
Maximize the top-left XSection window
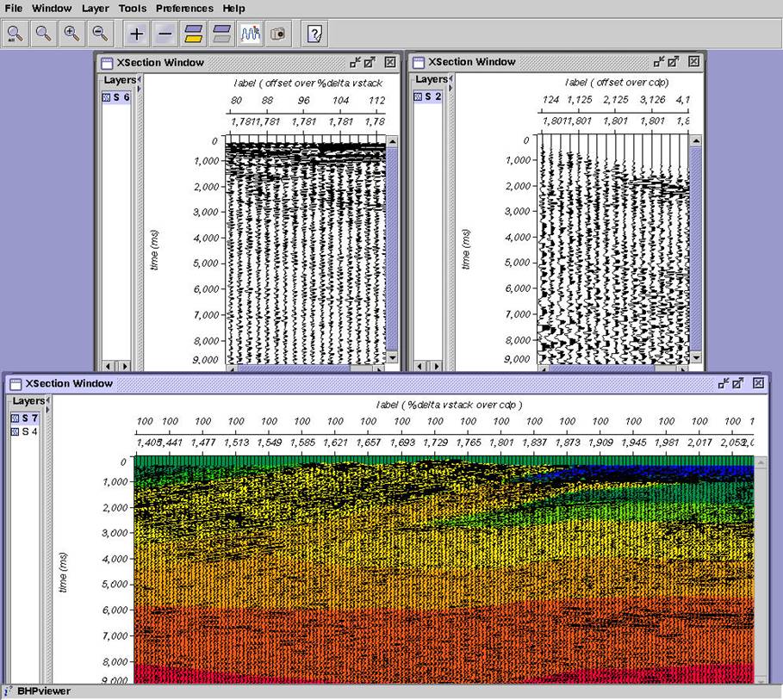click(370, 62)
